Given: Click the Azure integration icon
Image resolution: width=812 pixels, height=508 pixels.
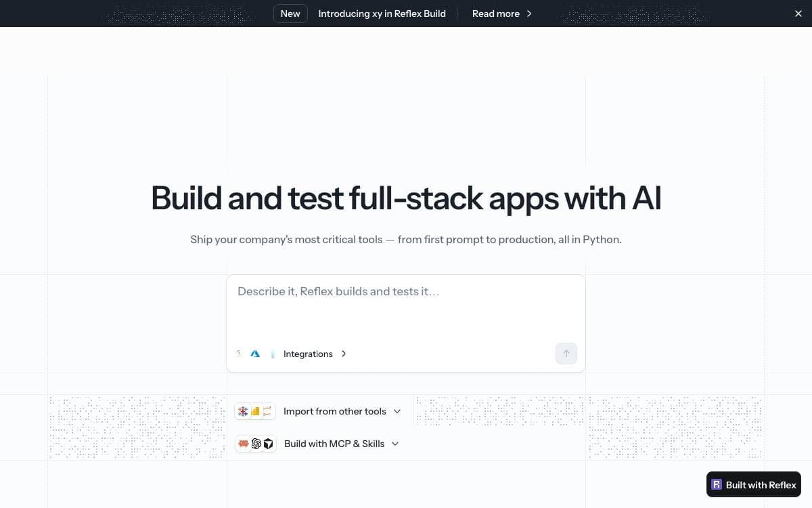Looking at the screenshot, I should [255, 354].
